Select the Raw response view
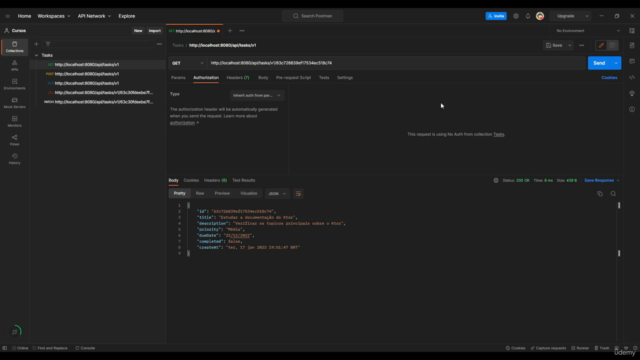The height and width of the screenshot is (360, 640). [x=200, y=193]
